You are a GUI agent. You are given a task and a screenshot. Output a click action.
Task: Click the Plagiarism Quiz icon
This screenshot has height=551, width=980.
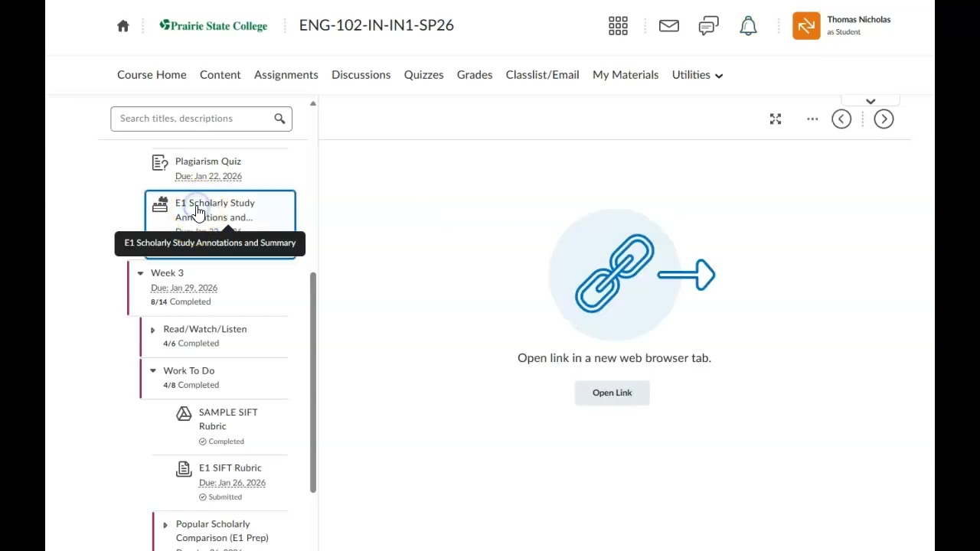click(x=160, y=162)
